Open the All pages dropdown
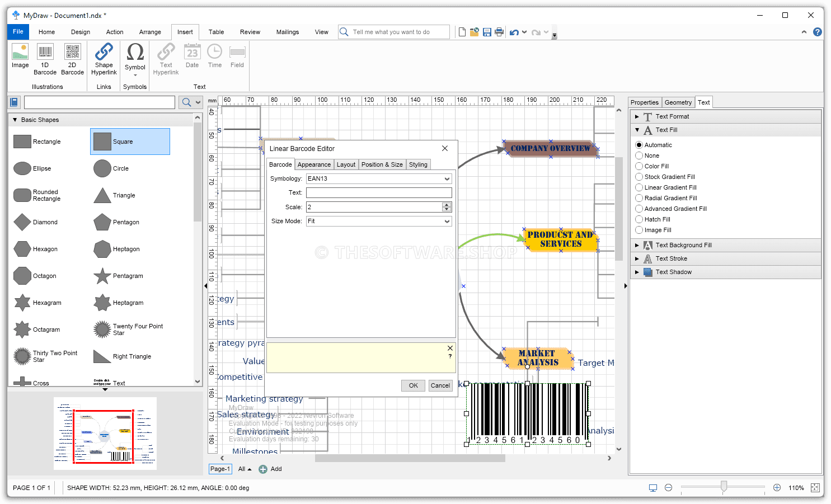Viewport: 831px width, 504px height. tap(245, 469)
